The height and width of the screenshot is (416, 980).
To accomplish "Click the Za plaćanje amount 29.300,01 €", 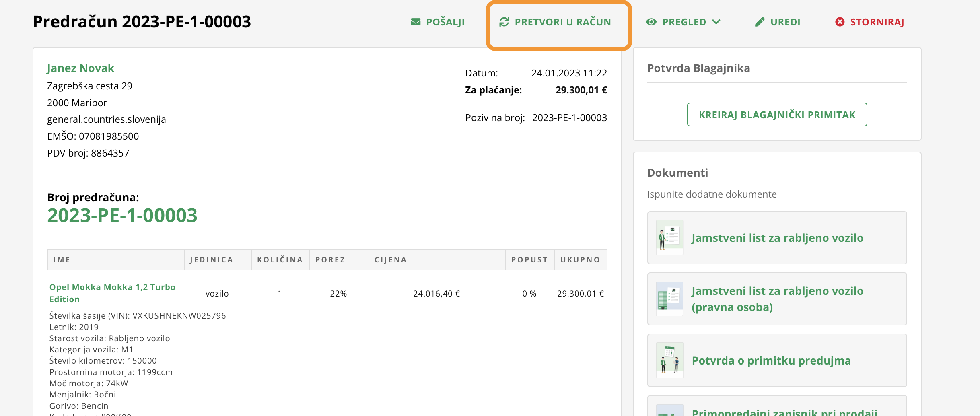I will coord(581,90).
